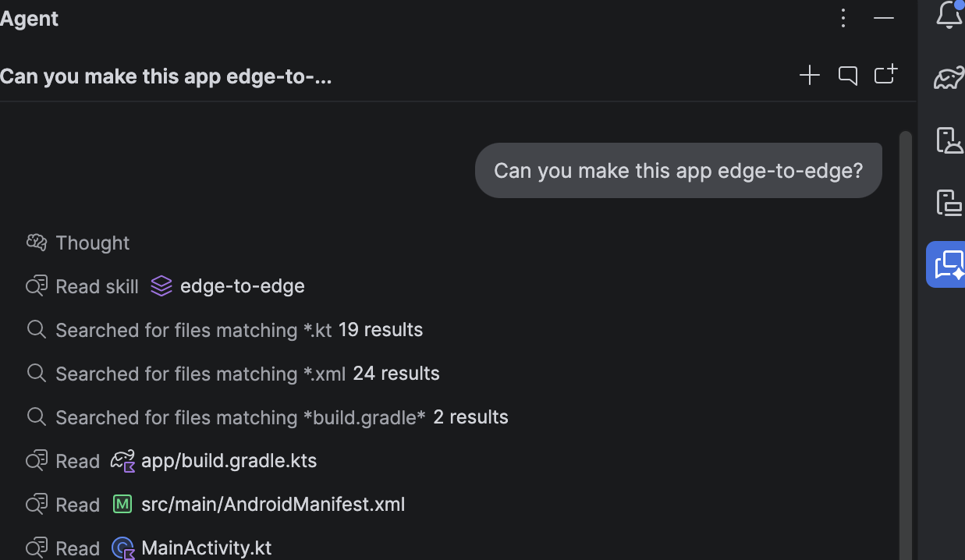Open the Agent panel options menu

843,18
